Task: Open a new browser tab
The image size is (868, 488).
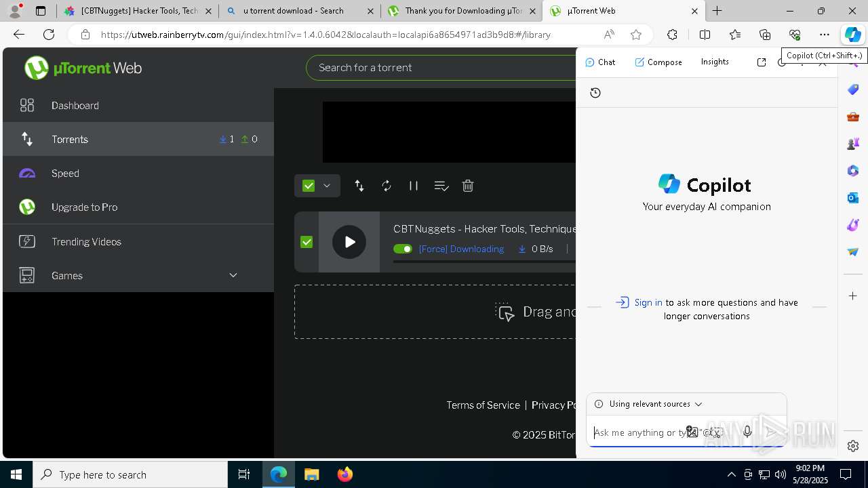Action: (717, 11)
